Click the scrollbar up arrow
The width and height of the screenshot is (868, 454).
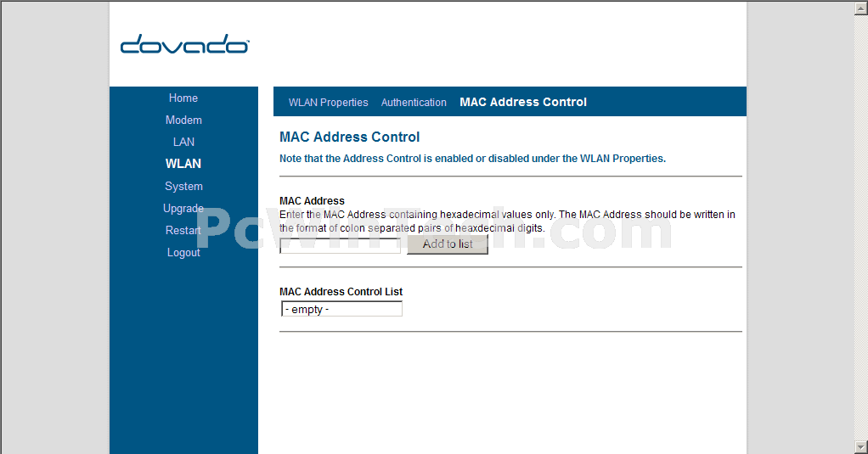(x=861, y=8)
